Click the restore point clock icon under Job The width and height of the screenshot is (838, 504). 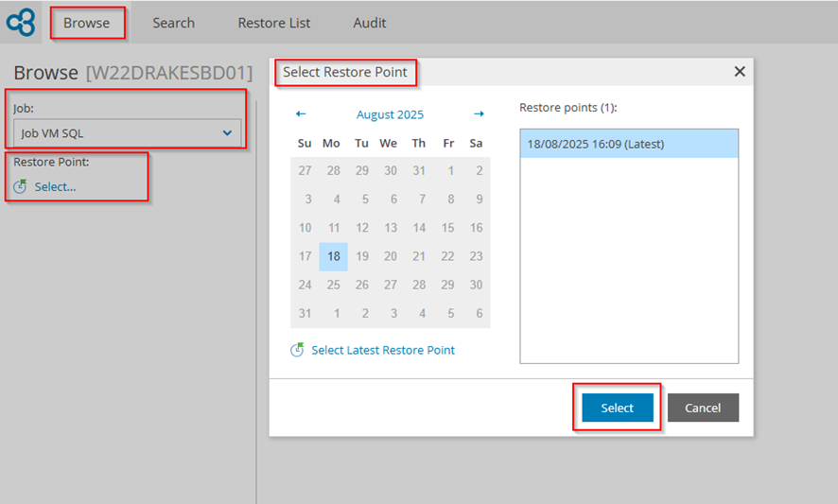coord(21,186)
